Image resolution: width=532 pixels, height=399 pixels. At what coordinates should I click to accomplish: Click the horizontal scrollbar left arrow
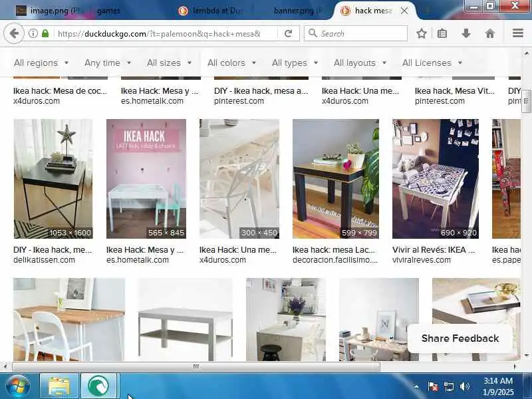5,367
